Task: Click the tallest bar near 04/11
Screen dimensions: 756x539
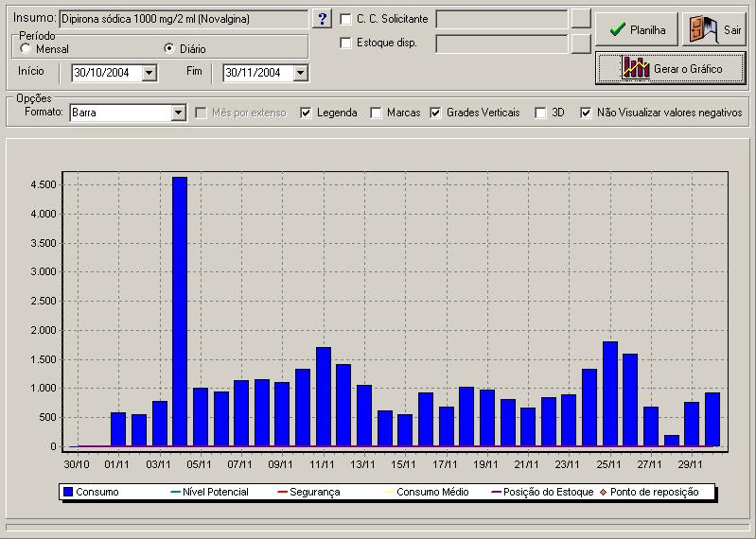Action: tap(180, 312)
